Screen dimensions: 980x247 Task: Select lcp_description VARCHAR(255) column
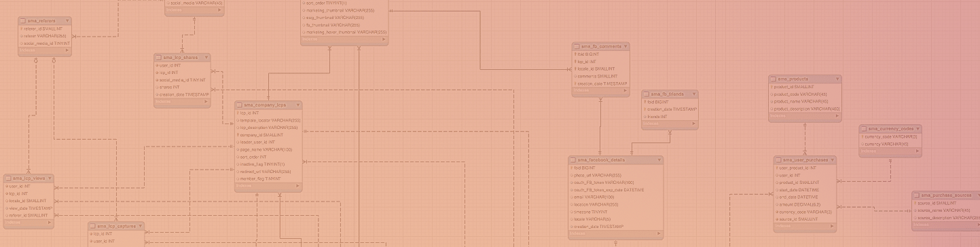pyautogui.click(x=268, y=128)
